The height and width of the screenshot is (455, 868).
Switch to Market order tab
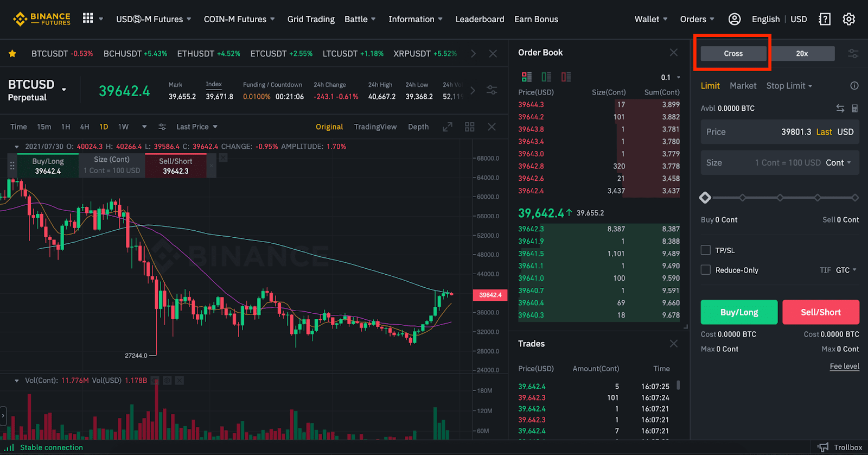[743, 86]
